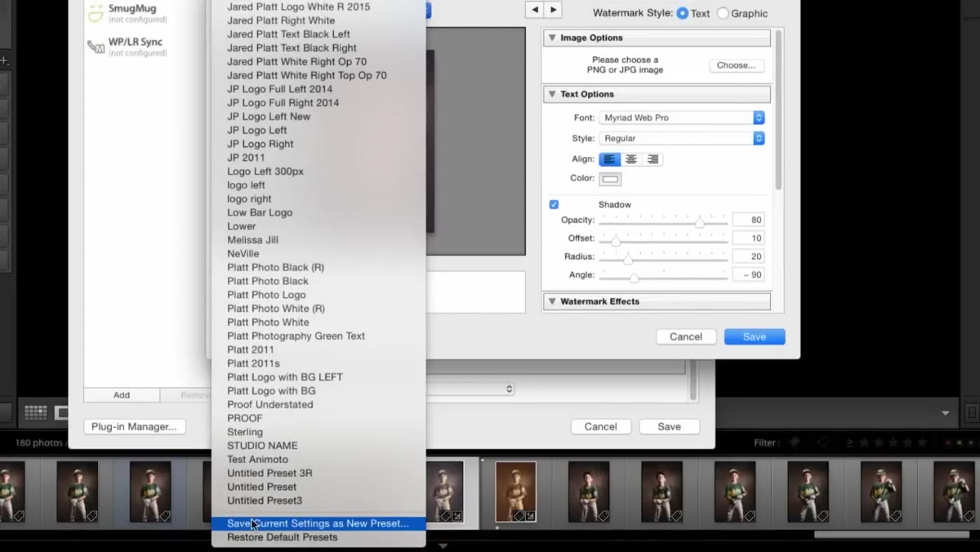The width and height of the screenshot is (980, 552).
Task: Expand the Watermark Effects section
Action: (x=552, y=301)
